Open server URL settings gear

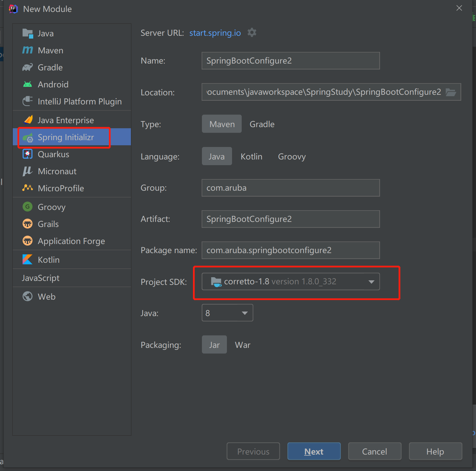click(252, 33)
